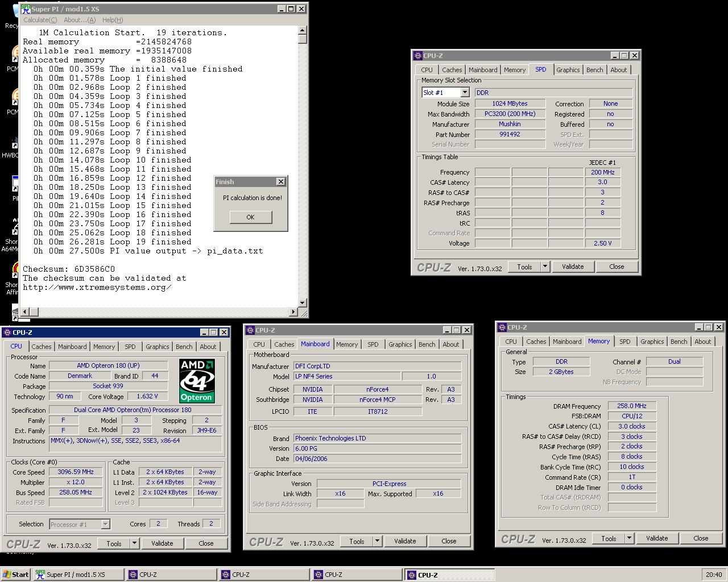Click the Size 2 GBytes field
Image resolution: width=728 pixels, height=582 pixels.
561,372
